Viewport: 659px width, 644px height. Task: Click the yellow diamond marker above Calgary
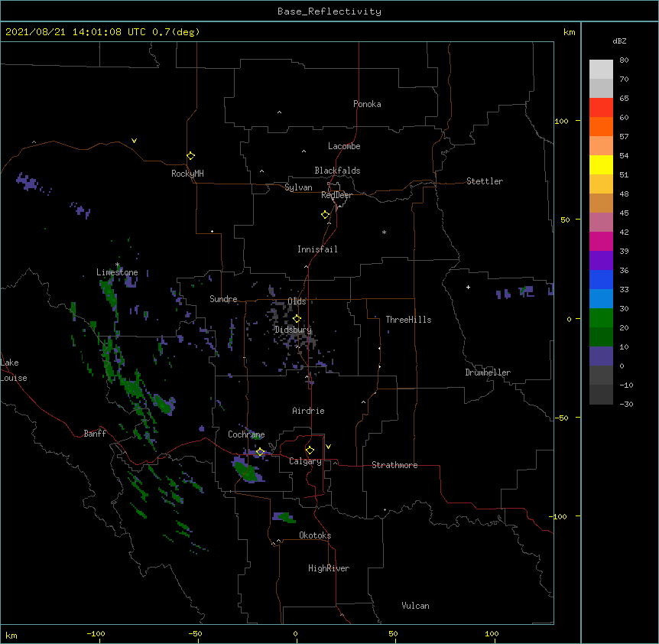tap(310, 450)
